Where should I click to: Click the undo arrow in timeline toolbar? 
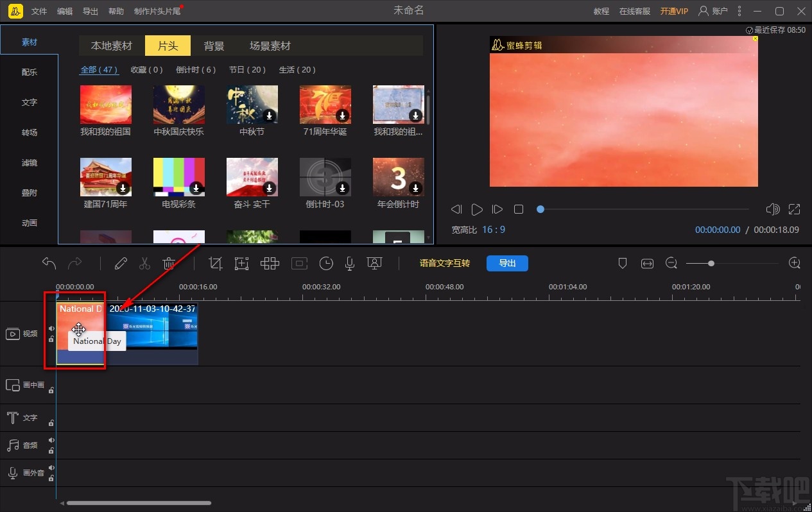49,263
